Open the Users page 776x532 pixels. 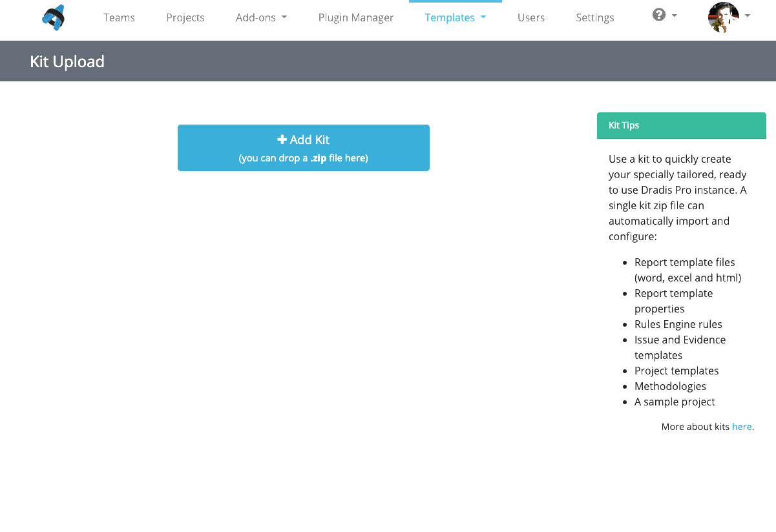(x=530, y=17)
